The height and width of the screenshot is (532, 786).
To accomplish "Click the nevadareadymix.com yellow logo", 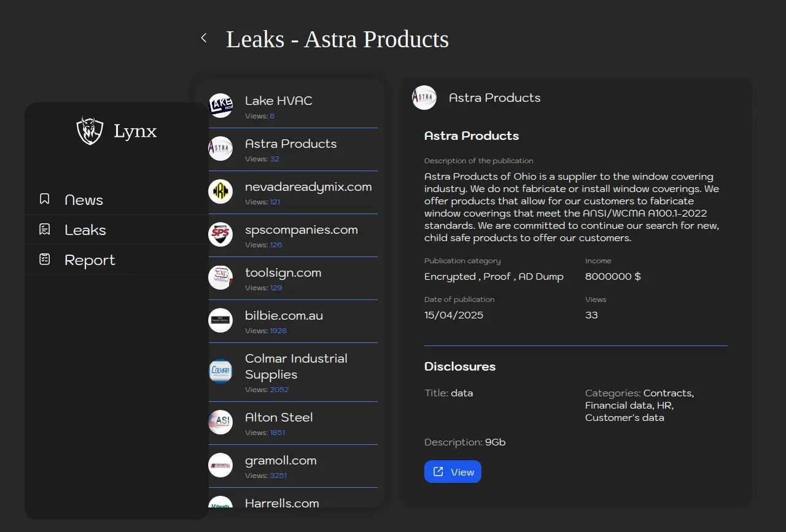I will coord(220,191).
